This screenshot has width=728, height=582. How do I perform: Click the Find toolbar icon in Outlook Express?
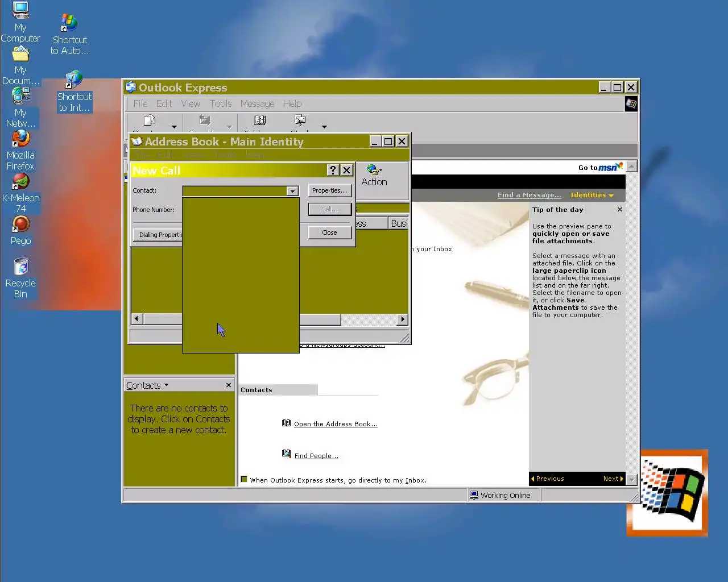coord(300,120)
